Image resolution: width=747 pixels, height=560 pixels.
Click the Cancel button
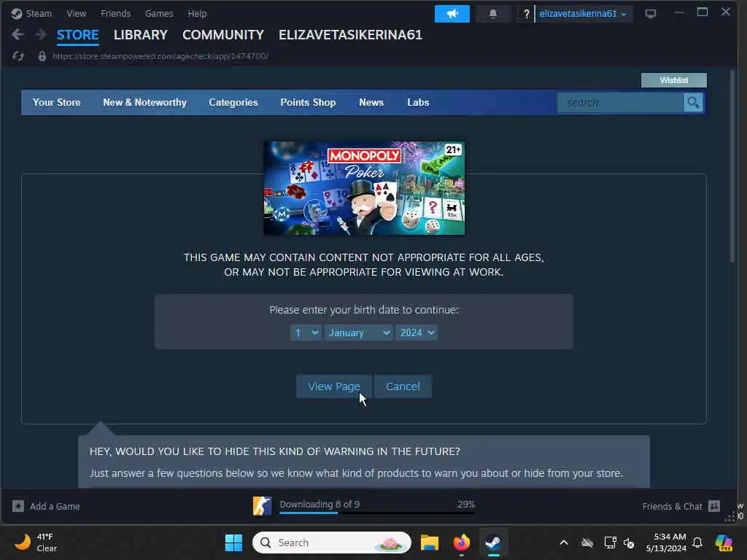tap(403, 386)
